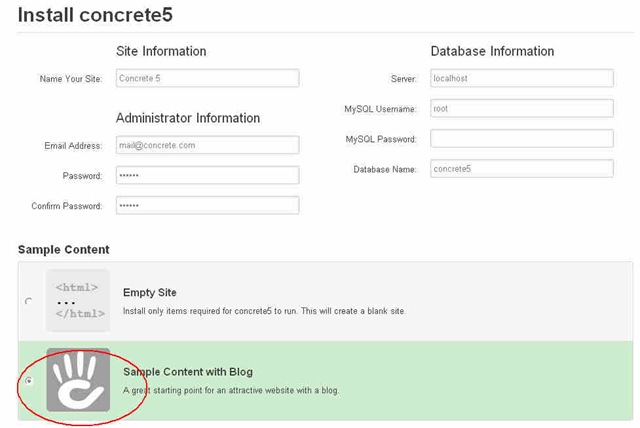Click the Sample Content with Blog title

coord(188,372)
